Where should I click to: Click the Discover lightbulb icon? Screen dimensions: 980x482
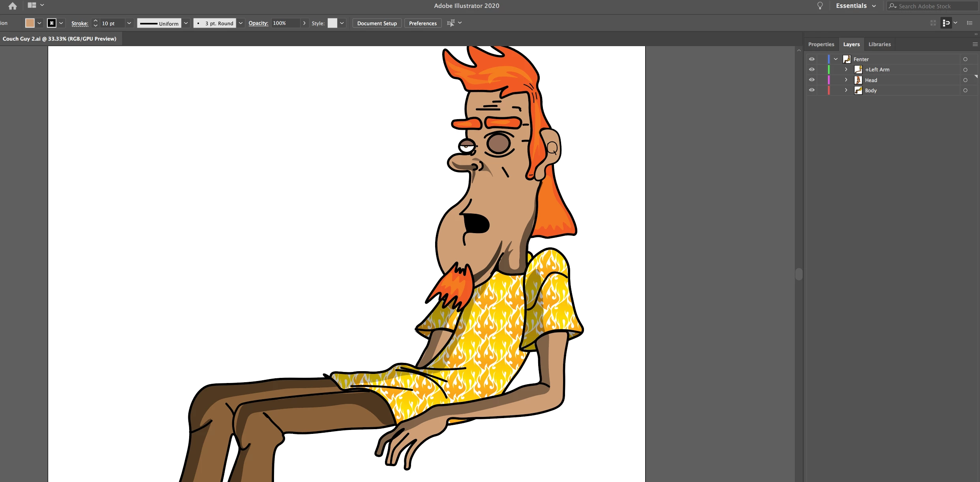click(x=820, y=6)
